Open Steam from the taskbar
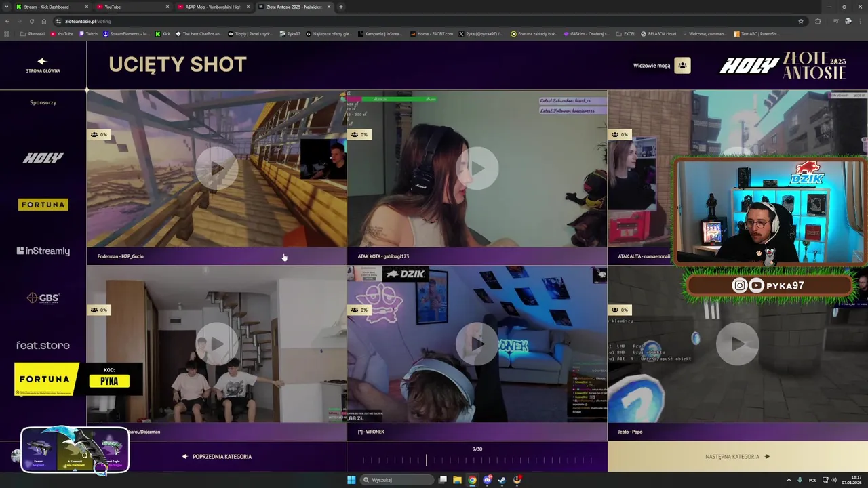 pos(502,480)
